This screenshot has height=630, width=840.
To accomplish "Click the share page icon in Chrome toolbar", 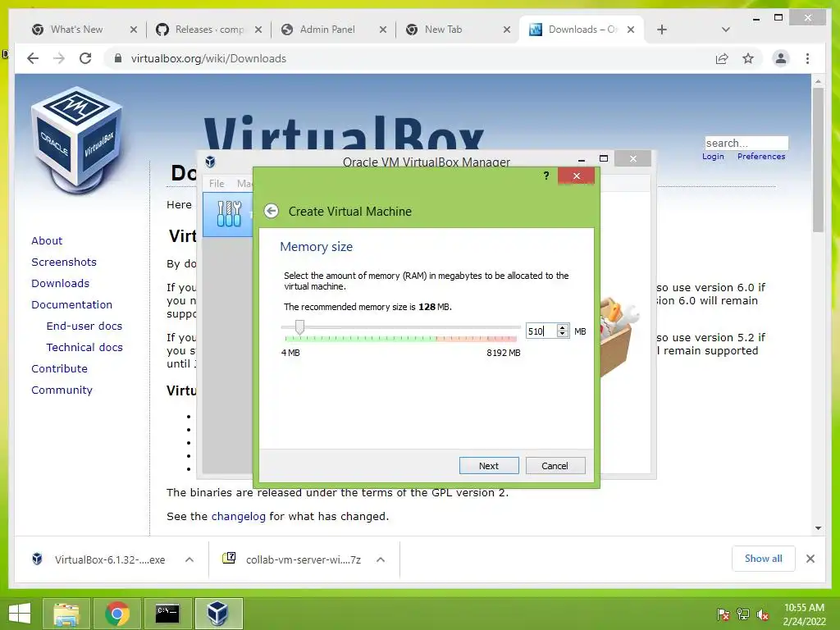I will pyautogui.click(x=722, y=58).
